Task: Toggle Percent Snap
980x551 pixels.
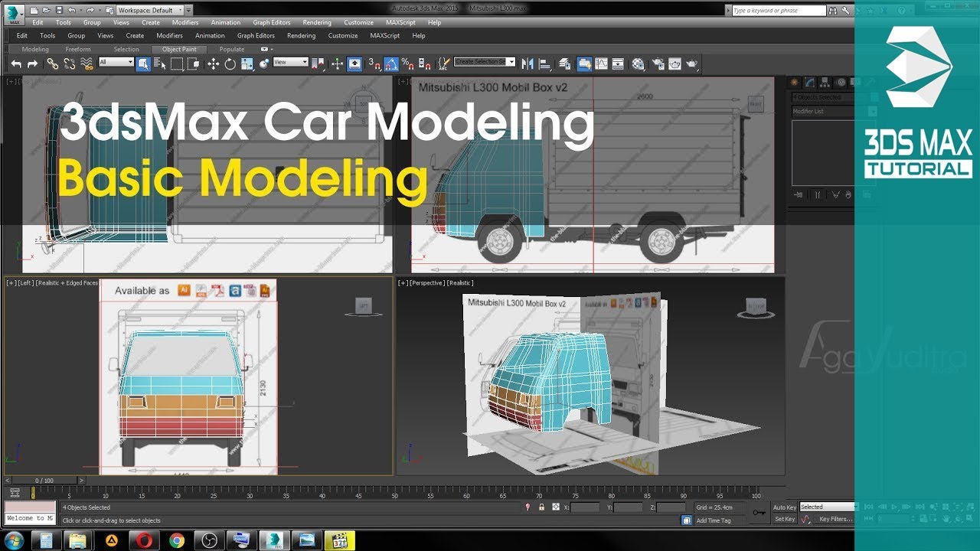Action: (x=408, y=64)
